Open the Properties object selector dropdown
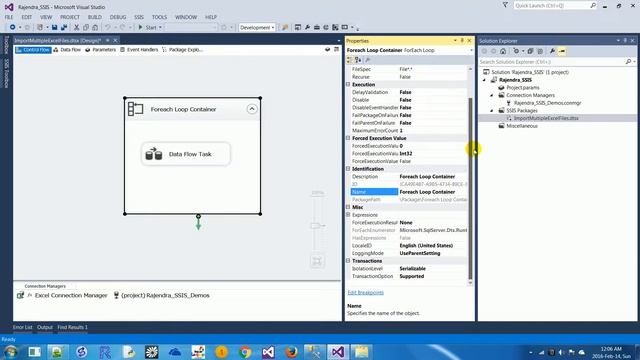This screenshot has height=360, width=640. [471, 50]
